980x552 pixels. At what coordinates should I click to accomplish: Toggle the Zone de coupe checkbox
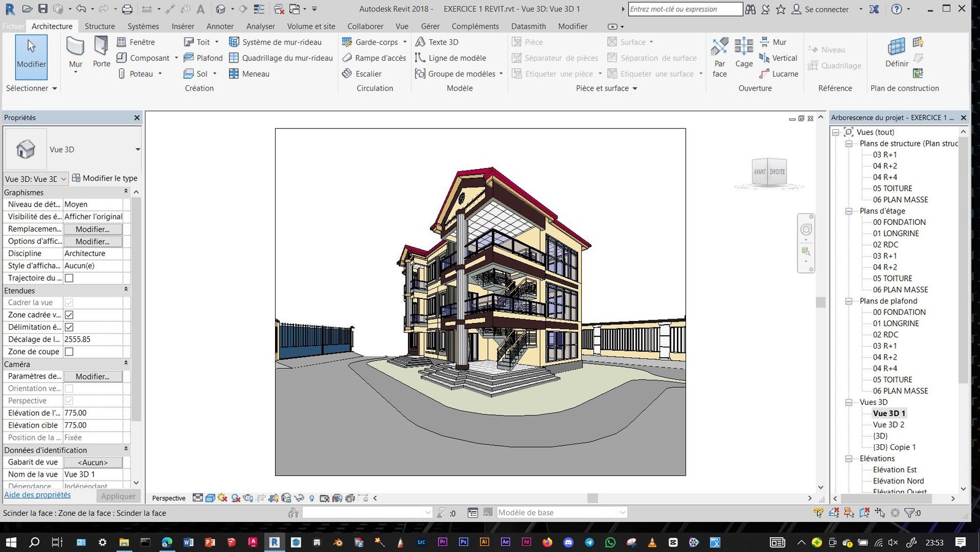(69, 352)
